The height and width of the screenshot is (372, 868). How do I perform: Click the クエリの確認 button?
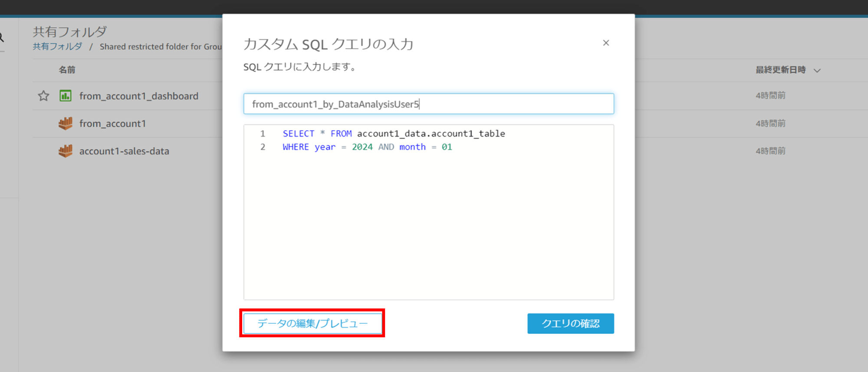[571, 323]
